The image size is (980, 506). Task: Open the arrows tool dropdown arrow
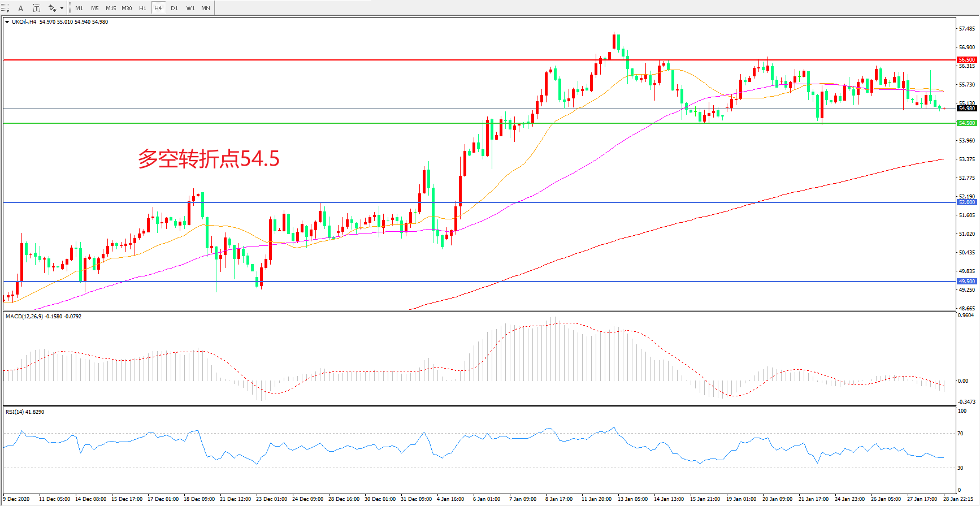[62, 8]
